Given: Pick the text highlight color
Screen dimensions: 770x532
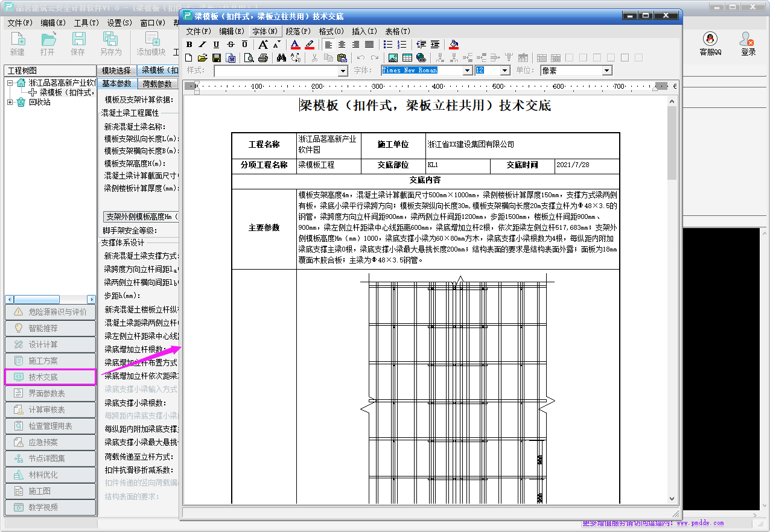Looking at the screenshot, I should [310, 45].
